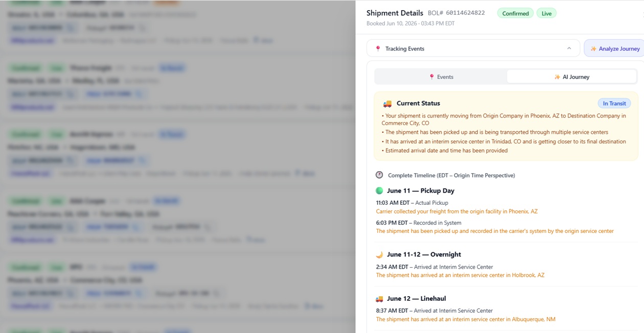The height and width of the screenshot is (333, 644).
Task: Click the "2:34 AM EDT – Arrived at Interim Service Center" entry
Action: pyautogui.click(x=434, y=267)
